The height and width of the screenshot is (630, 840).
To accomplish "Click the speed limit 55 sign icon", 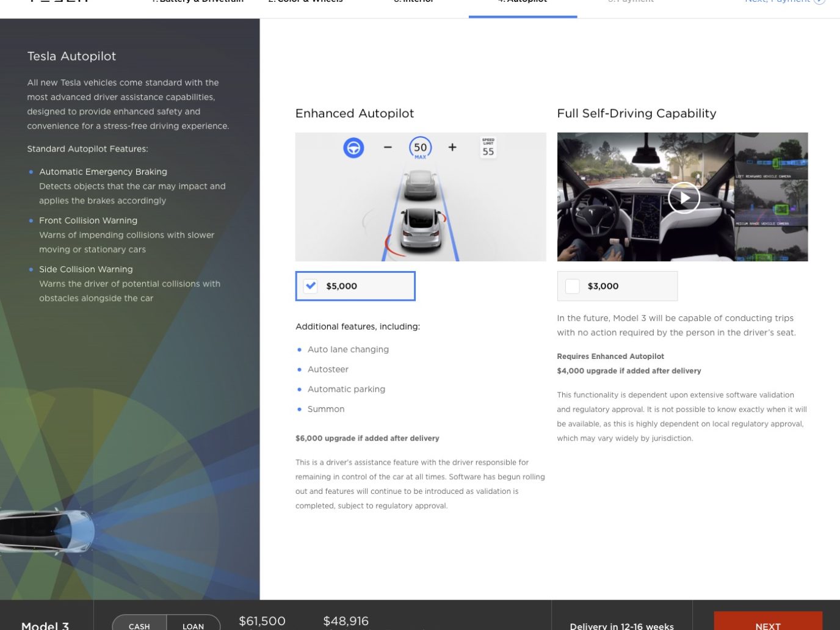I will coord(488,148).
